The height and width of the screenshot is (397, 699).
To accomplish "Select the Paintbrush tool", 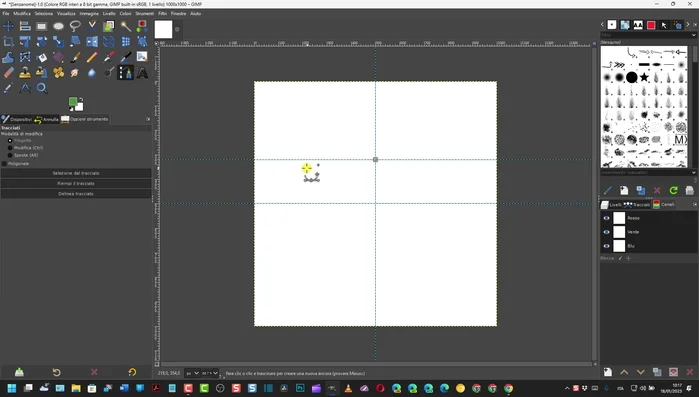I will (x=75, y=57).
